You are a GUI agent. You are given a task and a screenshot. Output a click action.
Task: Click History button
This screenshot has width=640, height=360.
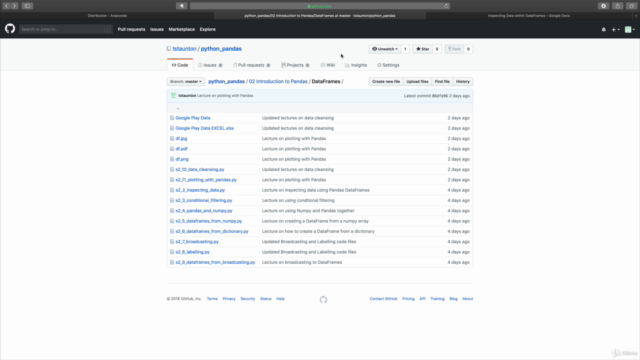click(x=463, y=82)
